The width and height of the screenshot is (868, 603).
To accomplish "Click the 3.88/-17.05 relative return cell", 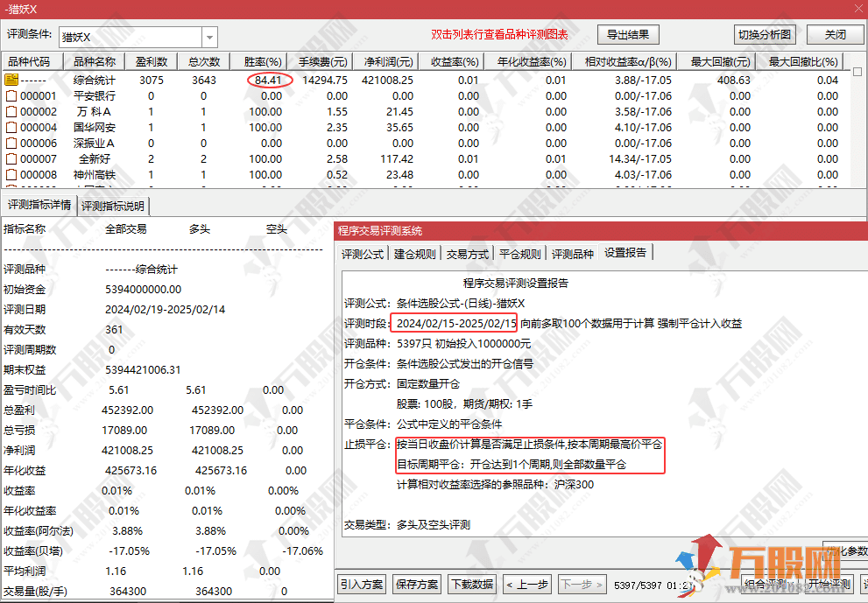I will [643, 81].
